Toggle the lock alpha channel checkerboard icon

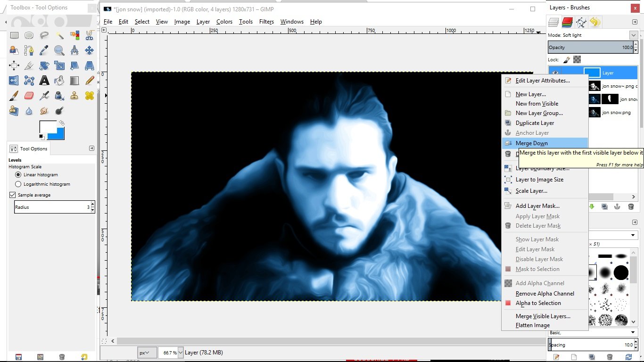point(577,60)
